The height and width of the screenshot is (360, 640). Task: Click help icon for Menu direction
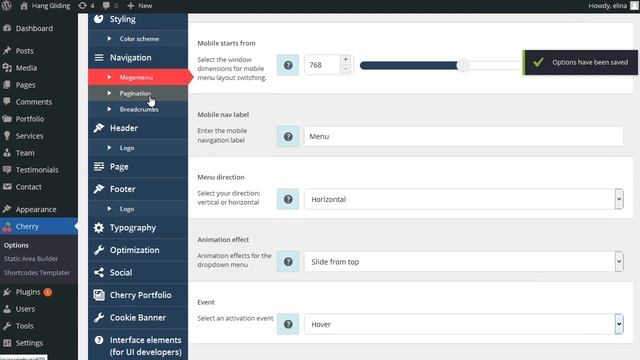(288, 199)
